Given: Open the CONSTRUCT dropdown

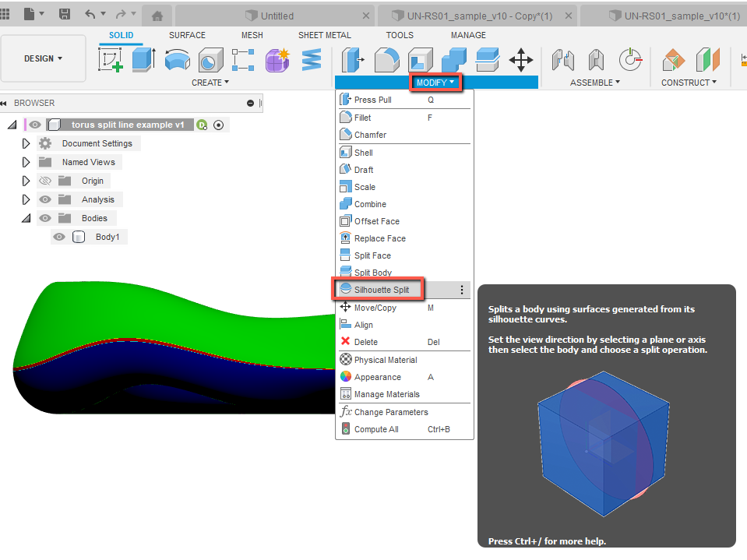Looking at the screenshot, I should [x=689, y=82].
